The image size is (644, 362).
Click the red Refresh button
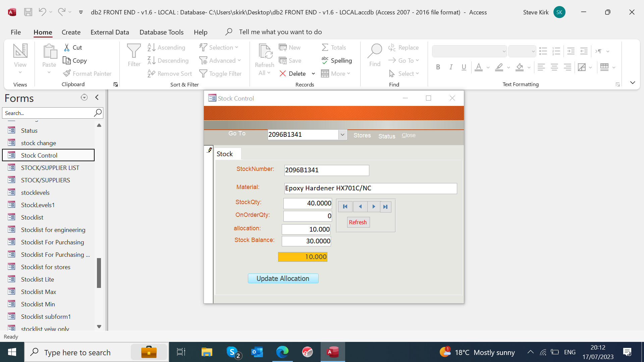coord(358,222)
